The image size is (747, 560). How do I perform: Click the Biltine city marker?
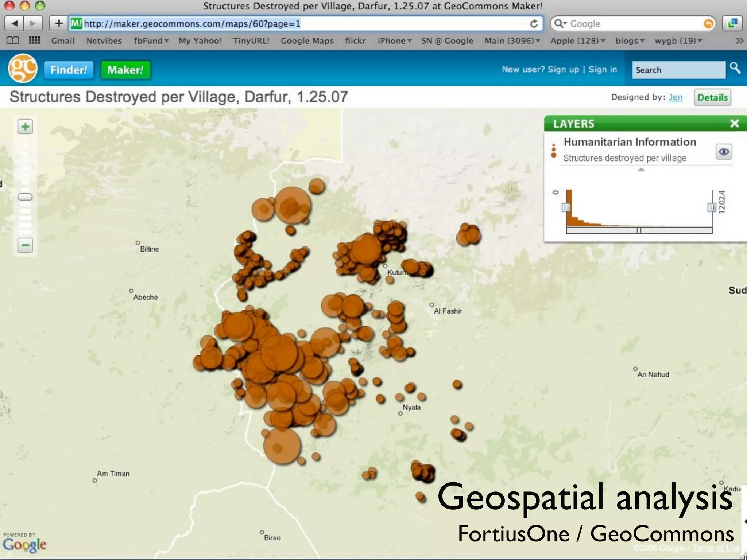138,243
